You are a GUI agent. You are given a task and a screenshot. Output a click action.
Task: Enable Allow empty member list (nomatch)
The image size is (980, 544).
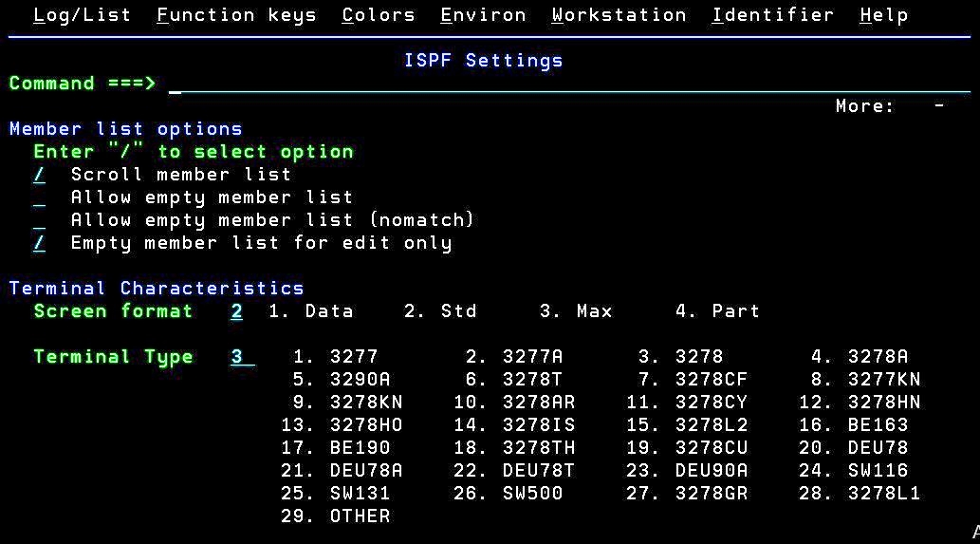coord(40,220)
